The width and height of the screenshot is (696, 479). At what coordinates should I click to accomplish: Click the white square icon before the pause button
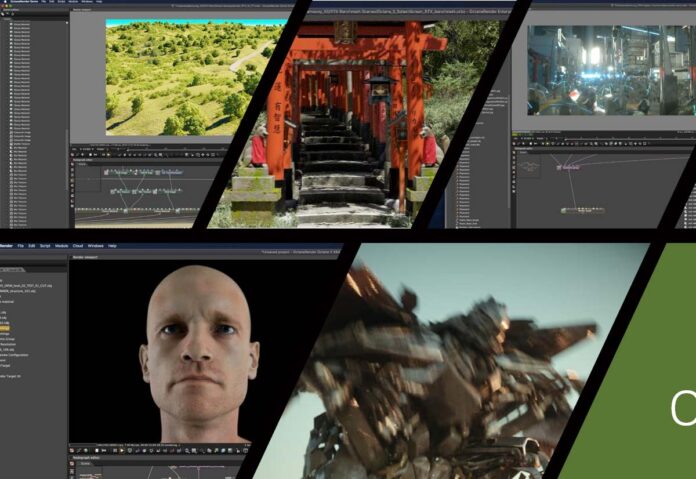pyautogui.click(x=97, y=451)
